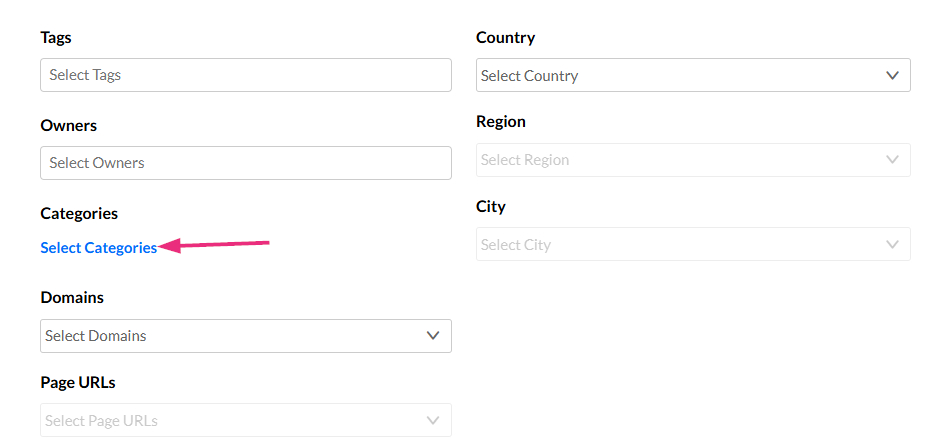Click the Categories heading label
929x445 pixels.
[x=79, y=214]
